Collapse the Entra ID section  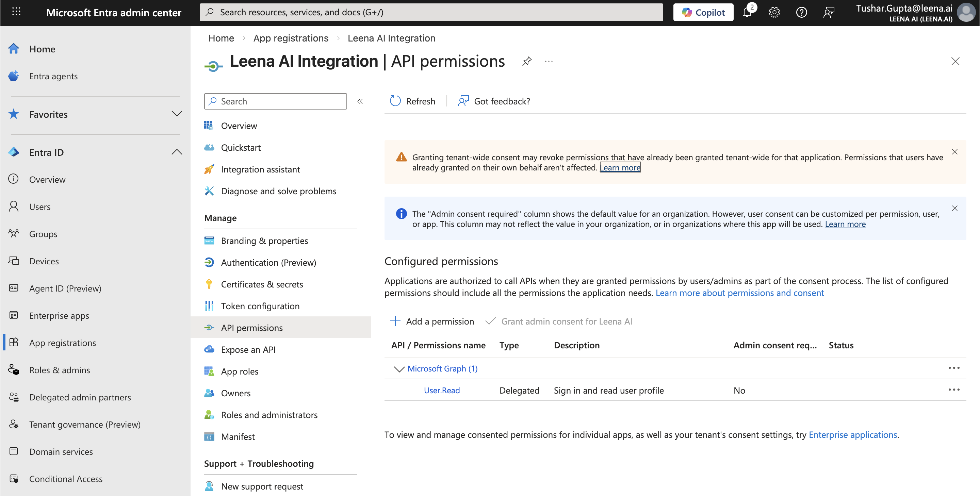tap(177, 152)
